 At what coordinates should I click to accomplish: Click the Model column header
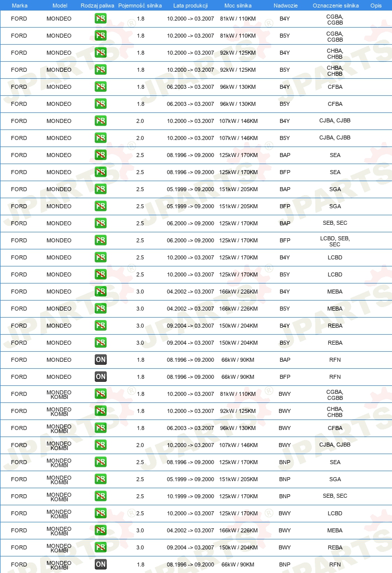[60, 6]
